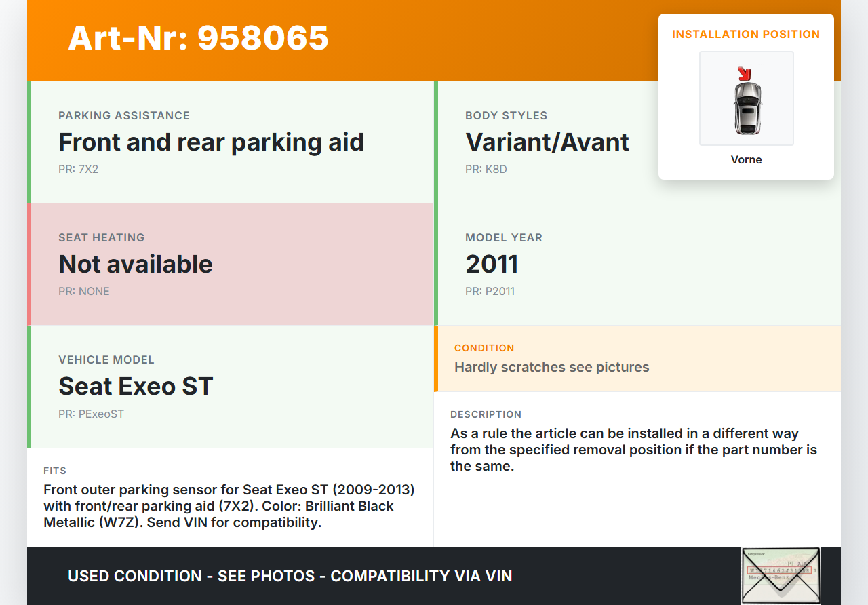
Task: Click PR: NONE under seat heating
Action: [83, 292]
